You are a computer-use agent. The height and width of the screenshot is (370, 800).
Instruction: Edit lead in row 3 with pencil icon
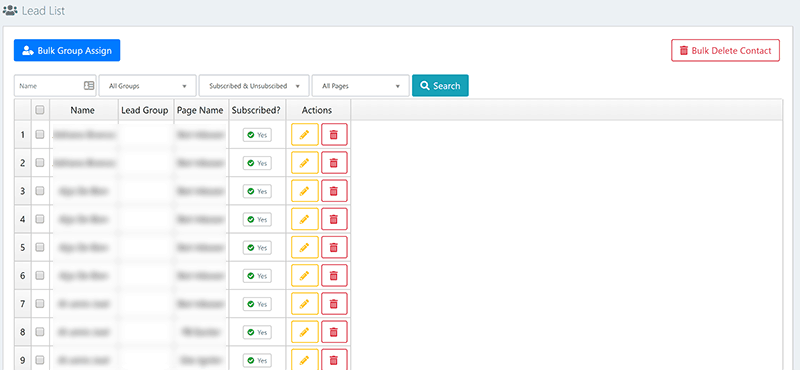pos(305,191)
